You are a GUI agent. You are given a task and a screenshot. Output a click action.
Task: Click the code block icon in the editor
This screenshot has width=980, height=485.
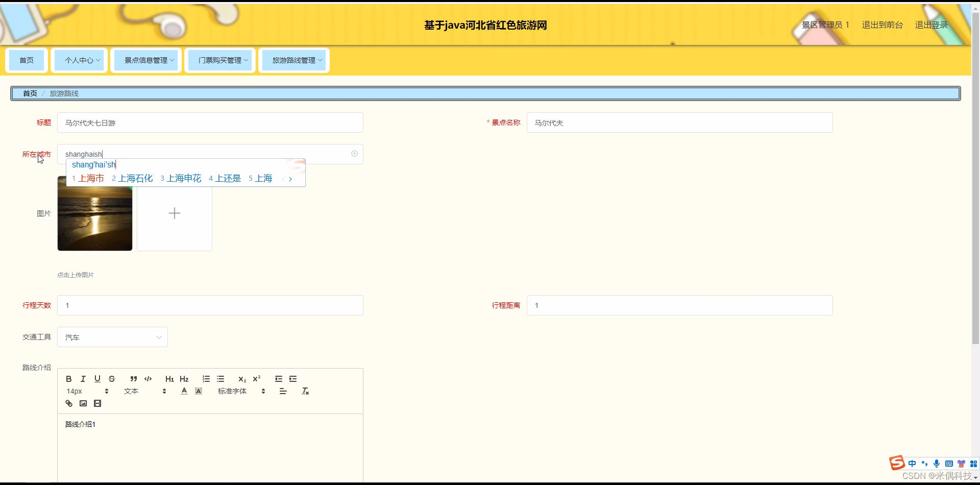point(148,379)
